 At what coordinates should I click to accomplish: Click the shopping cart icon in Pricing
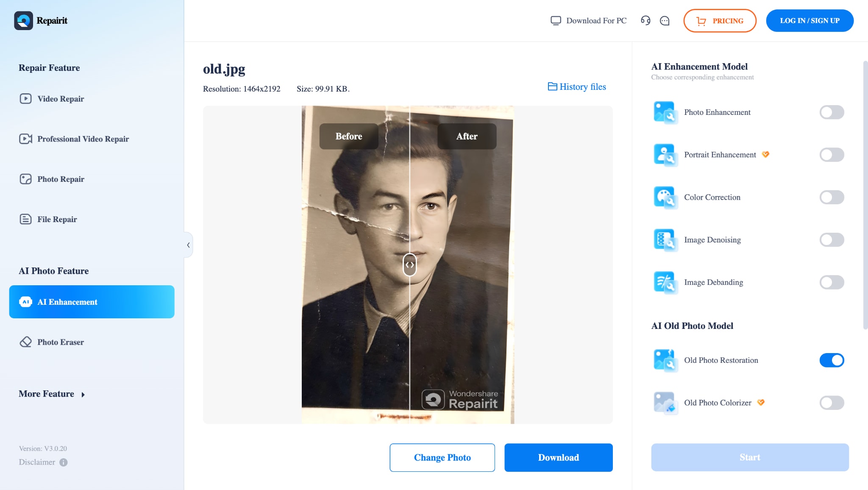tap(701, 21)
